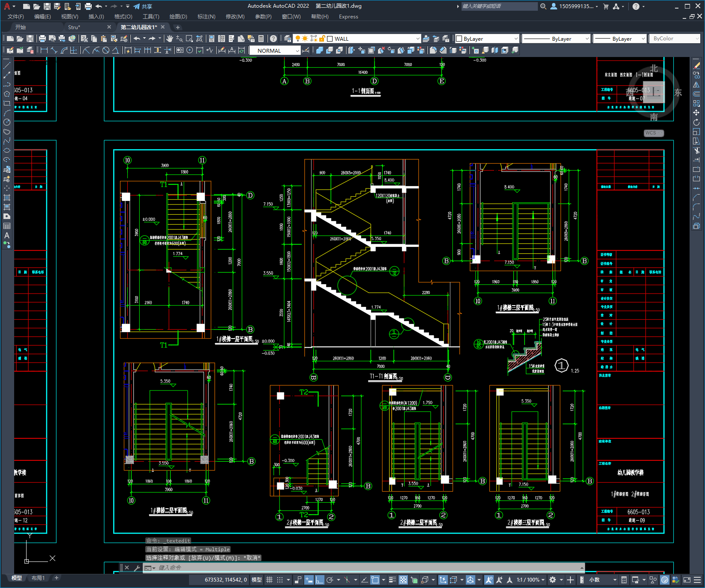Toggle annotation visibility icon in status bar
This screenshot has height=588, width=705.
pos(489,580)
